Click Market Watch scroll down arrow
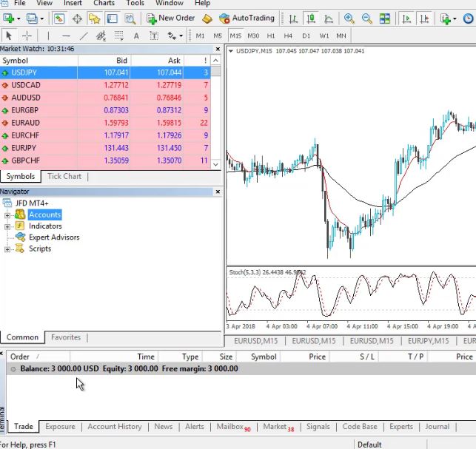This screenshot has height=449, width=476. (215, 165)
